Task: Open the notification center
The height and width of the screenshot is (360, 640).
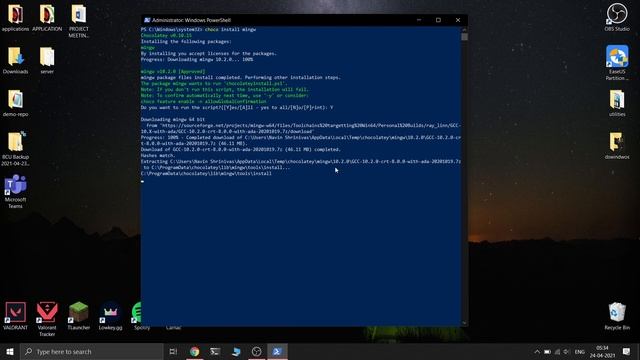Action: tap(627, 351)
